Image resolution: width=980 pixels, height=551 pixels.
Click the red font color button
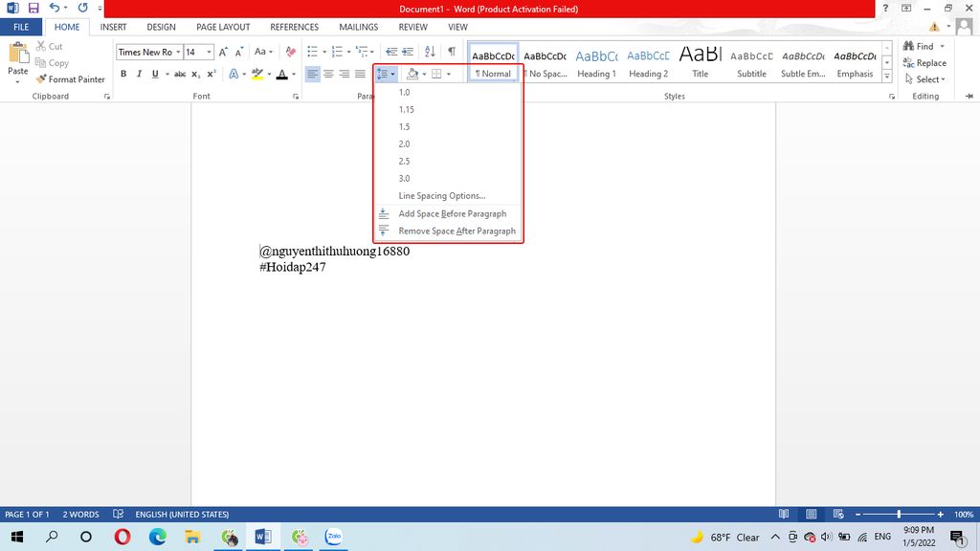coord(282,74)
